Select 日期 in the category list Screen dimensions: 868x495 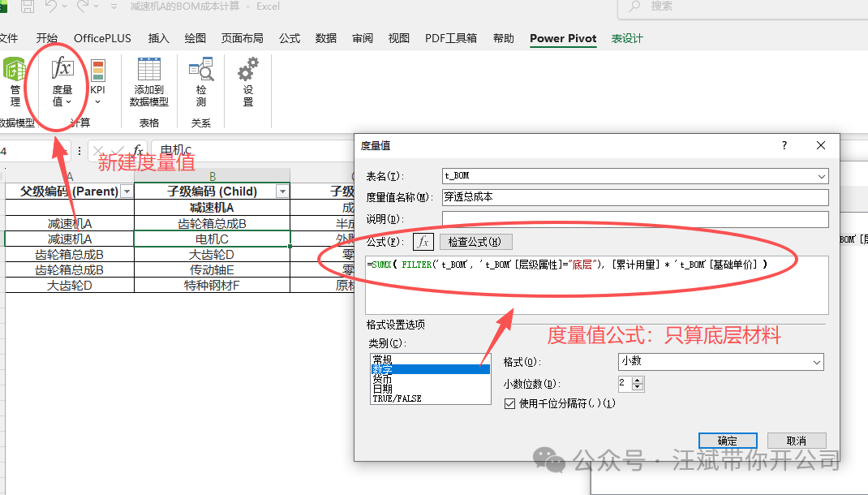coord(383,389)
